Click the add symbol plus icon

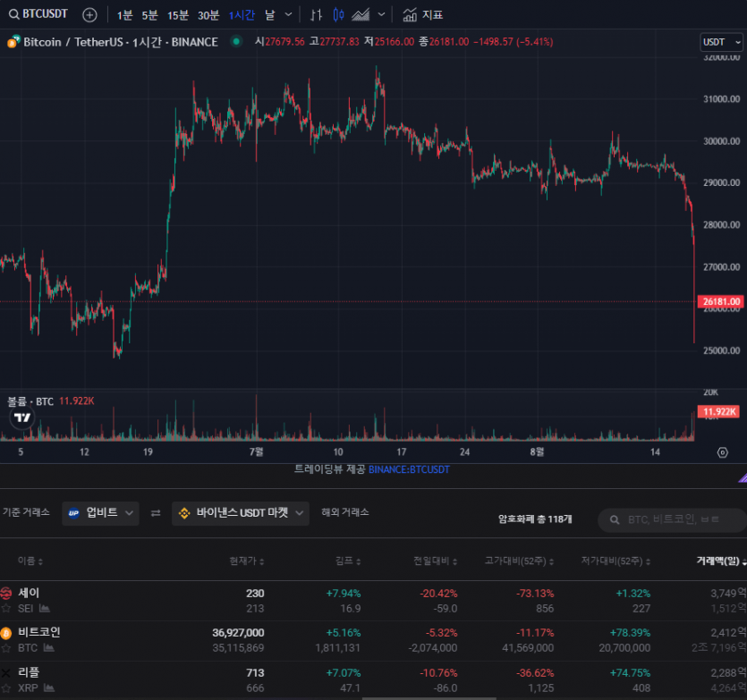pyautogui.click(x=89, y=14)
